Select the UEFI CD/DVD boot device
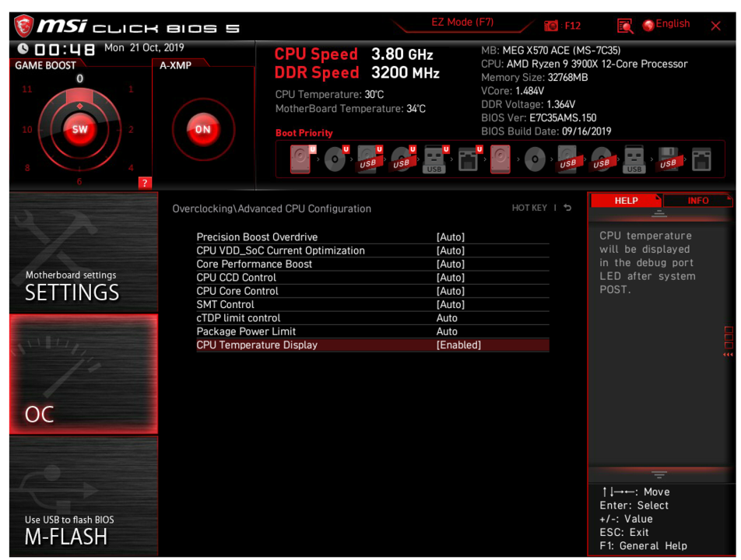 335,159
